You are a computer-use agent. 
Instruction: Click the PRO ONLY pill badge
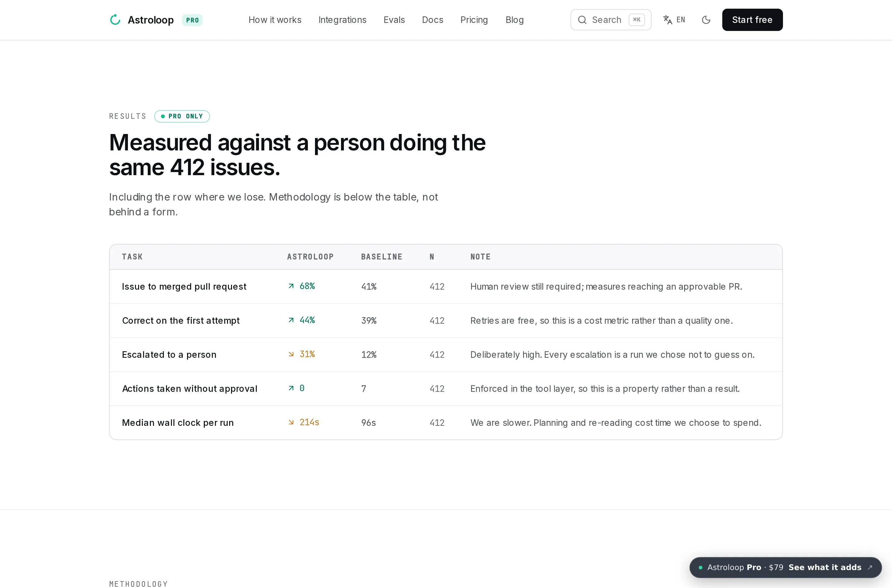pos(182,116)
